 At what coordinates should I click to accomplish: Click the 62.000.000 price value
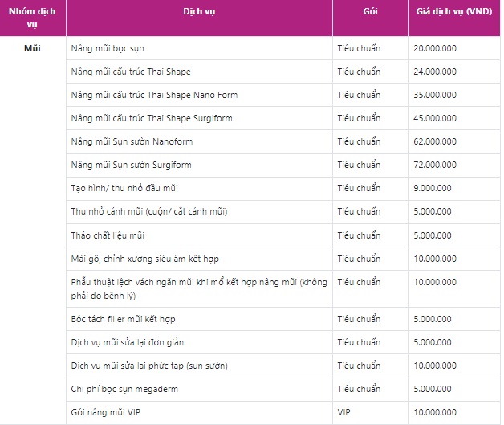tap(435, 141)
